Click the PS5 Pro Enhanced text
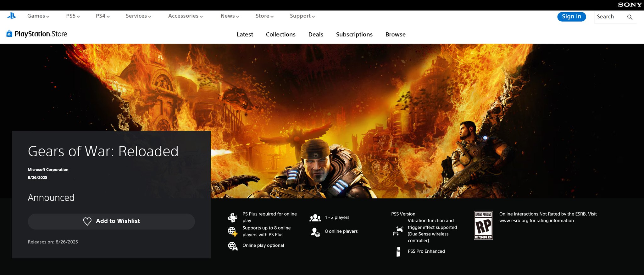644x275 pixels. (426, 251)
